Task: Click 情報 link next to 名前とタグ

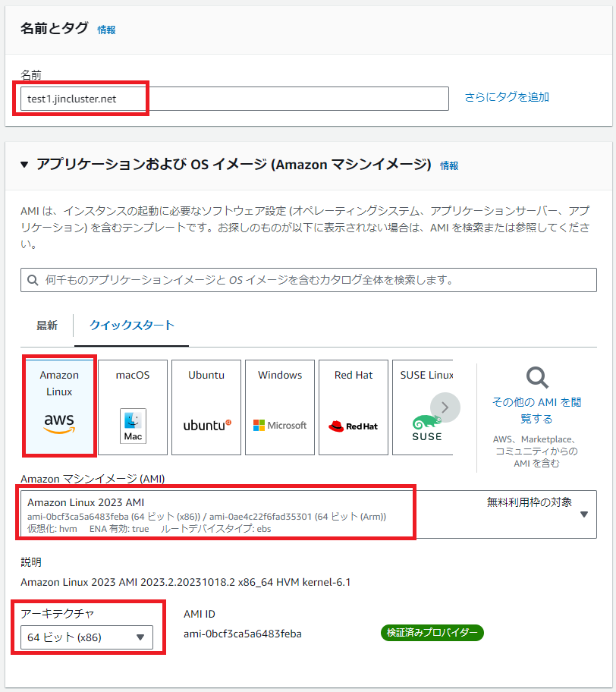Action: (106, 30)
